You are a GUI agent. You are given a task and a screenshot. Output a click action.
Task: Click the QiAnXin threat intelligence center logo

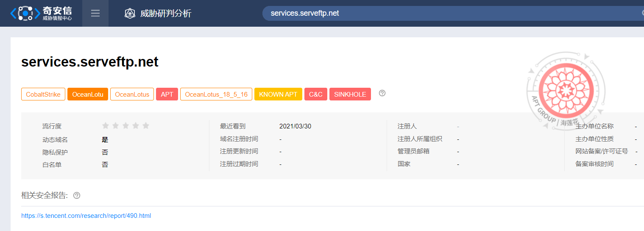(41, 13)
